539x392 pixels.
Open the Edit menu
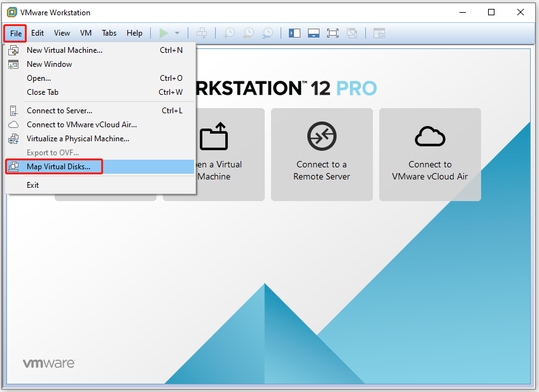(38, 33)
